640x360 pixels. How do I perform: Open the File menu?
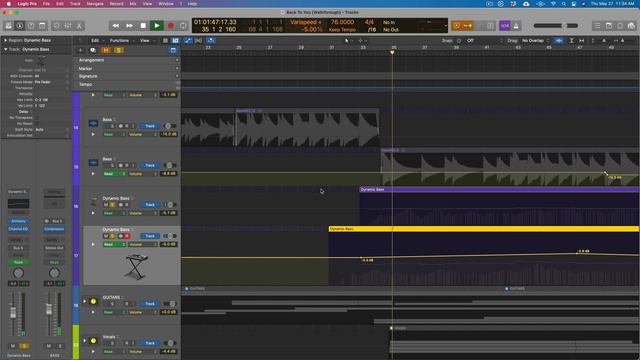(47, 4)
